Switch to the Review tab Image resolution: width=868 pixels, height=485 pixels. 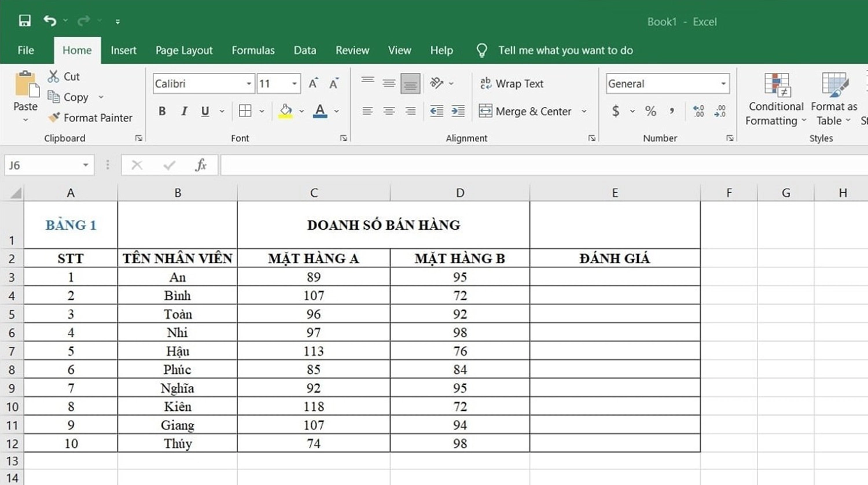(352, 50)
